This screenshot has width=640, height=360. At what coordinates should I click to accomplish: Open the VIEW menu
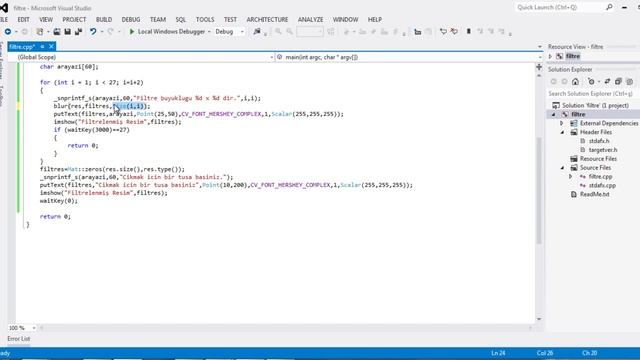pyautogui.click(x=46, y=20)
